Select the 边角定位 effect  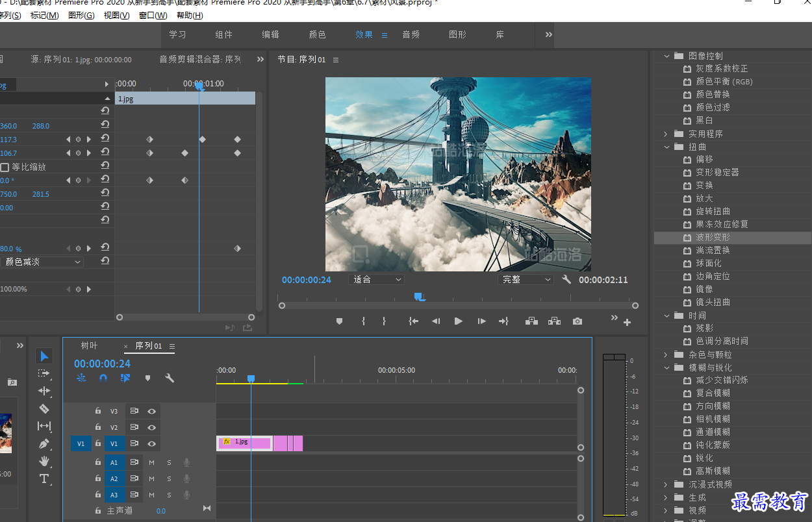(x=713, y=277)
